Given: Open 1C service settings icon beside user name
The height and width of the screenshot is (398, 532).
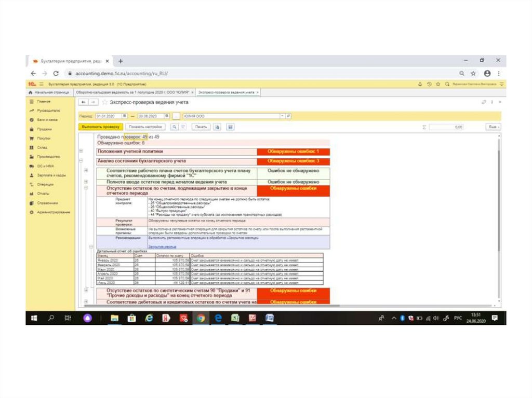Looking at the screenshot, I should [x=501, y=84].
